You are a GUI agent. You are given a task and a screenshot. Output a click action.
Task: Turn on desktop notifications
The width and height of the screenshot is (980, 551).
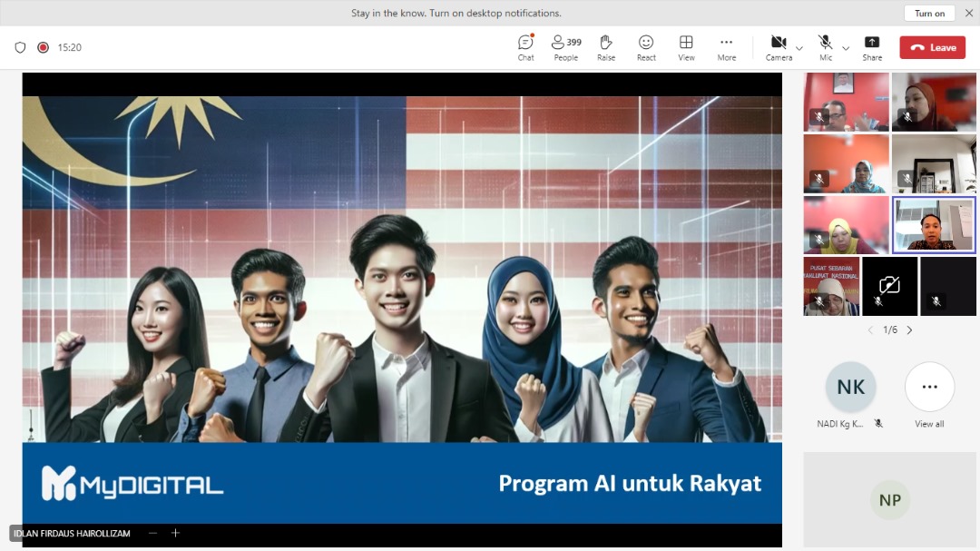pos(929,13)
